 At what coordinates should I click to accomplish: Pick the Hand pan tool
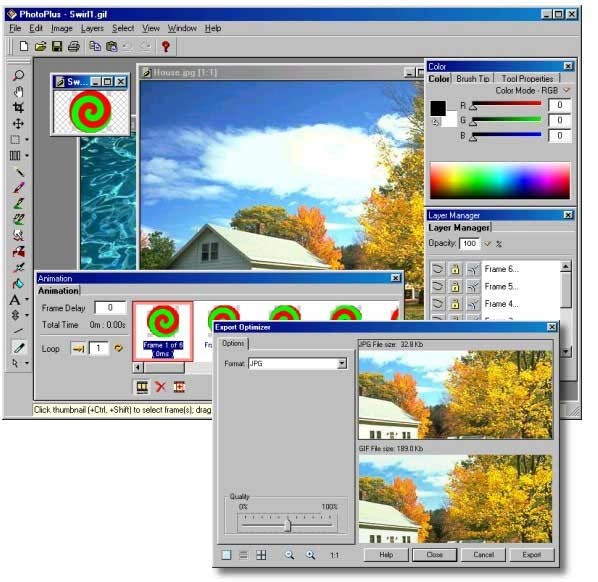(x=18, y=92)
